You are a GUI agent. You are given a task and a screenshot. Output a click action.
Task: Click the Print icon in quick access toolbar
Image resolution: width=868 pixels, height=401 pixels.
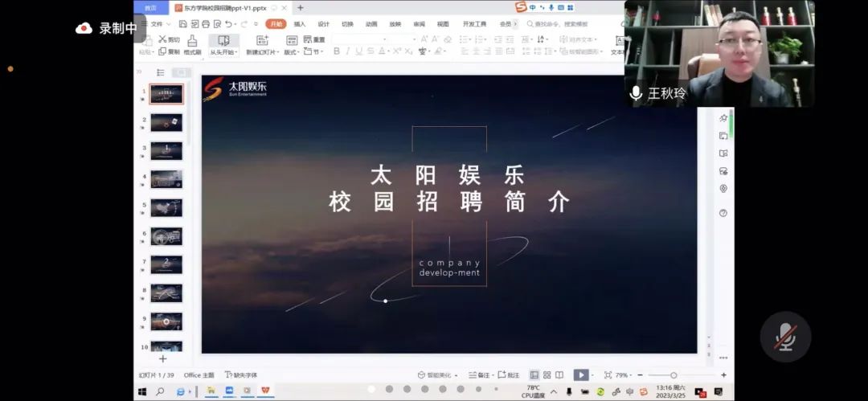206,24
